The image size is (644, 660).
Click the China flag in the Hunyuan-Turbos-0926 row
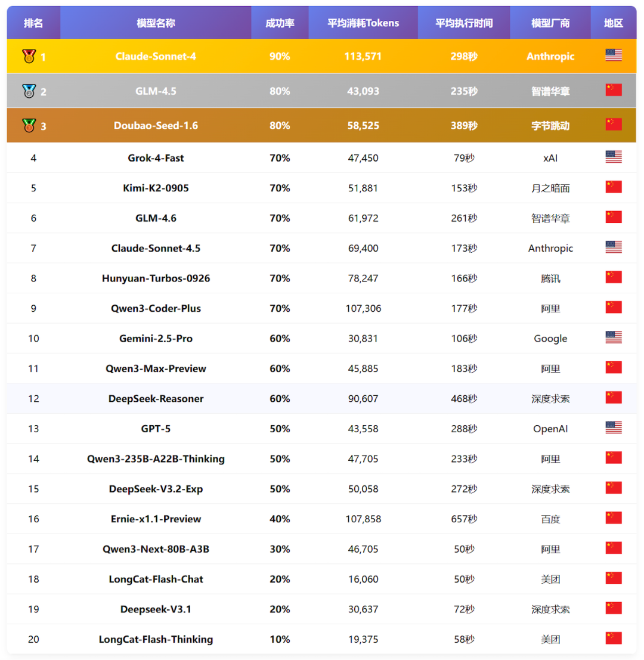[613, 277]
